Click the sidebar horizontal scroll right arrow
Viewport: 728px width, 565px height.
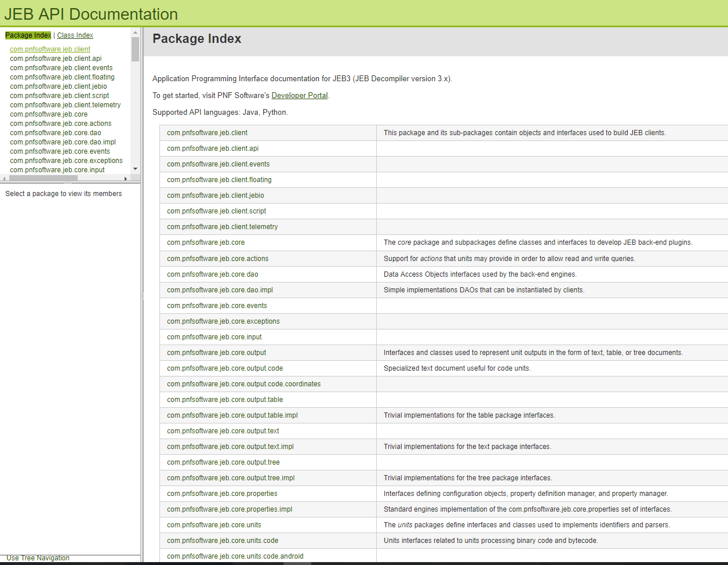[127, 178]
